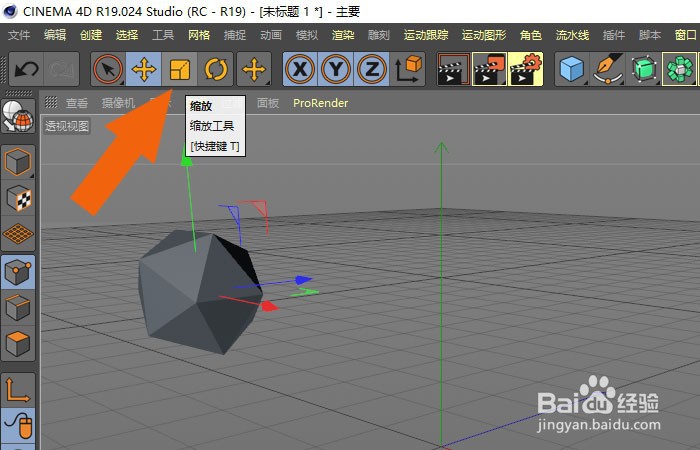
Task: Toggle the Tweak mouse mode icon
Action: pos(18,425)
